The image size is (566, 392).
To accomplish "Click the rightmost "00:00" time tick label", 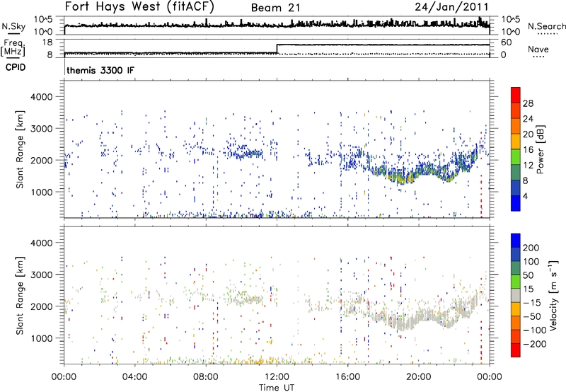I will point(490,377).
